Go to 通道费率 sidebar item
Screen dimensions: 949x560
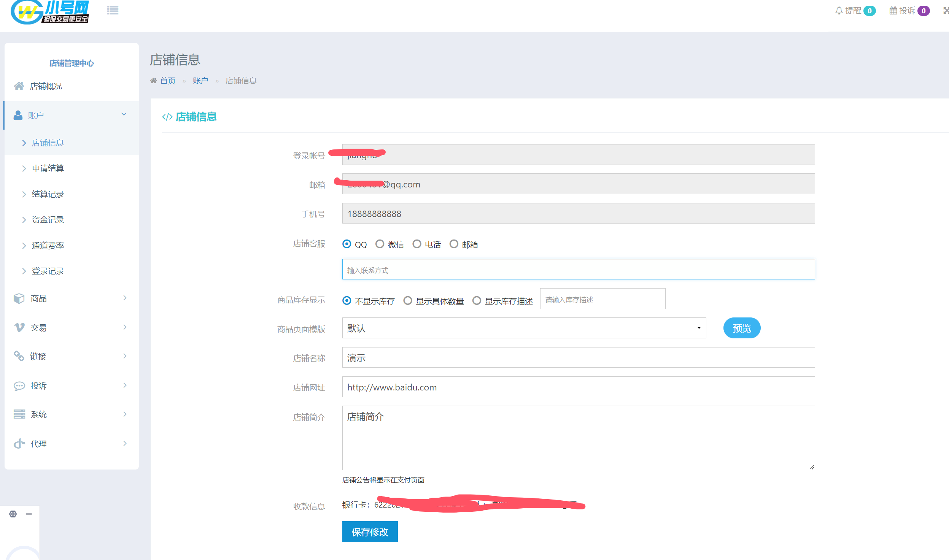click(48, 246)
